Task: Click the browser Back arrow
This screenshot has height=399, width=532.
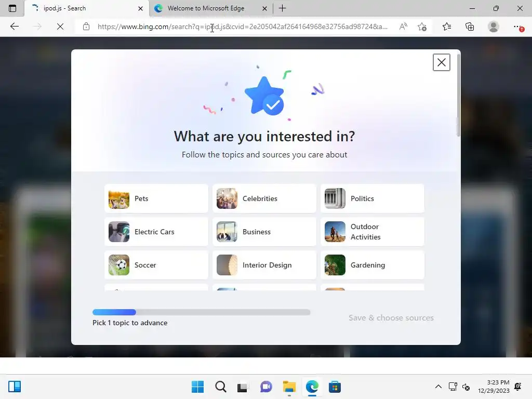Action: [x=14, y=26]
